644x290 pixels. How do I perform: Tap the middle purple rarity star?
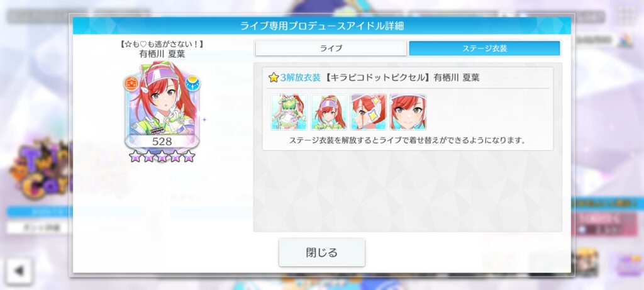click(162, 156)
